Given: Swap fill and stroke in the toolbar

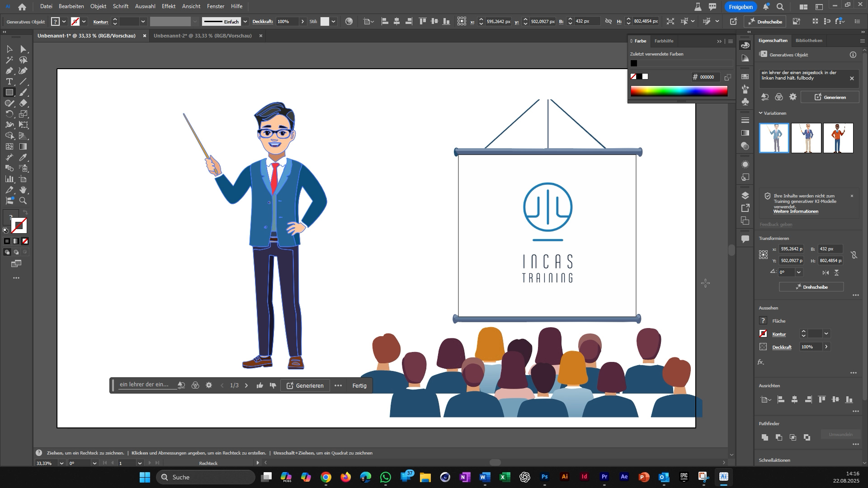Looking at the screenshot, I should 25,212.
